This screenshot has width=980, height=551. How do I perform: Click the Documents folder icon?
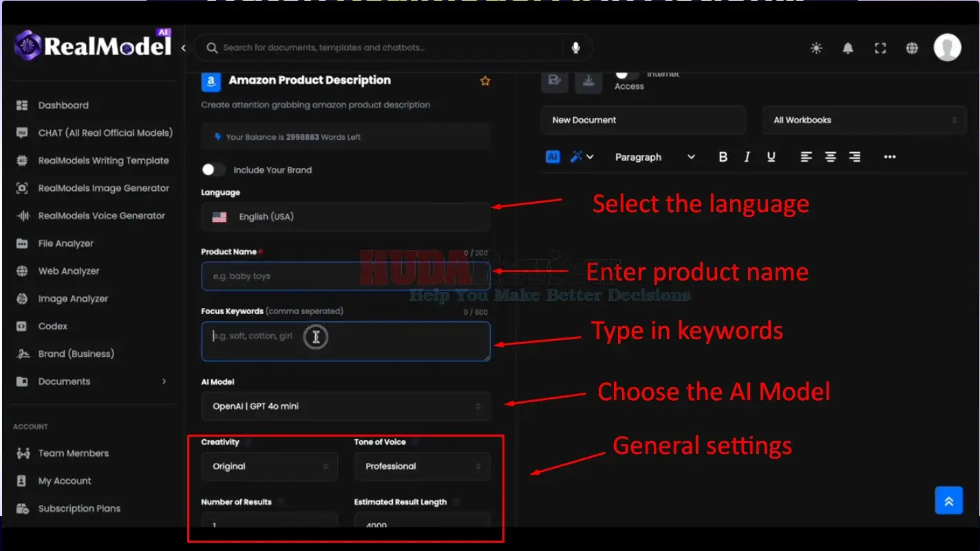[x=22, y=382]
